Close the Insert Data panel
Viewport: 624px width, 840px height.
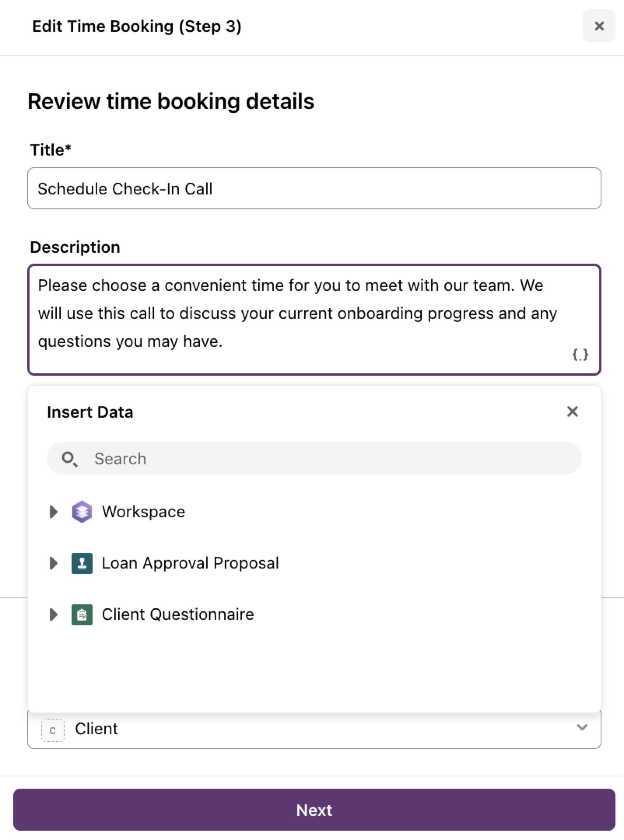pos(572,411)
